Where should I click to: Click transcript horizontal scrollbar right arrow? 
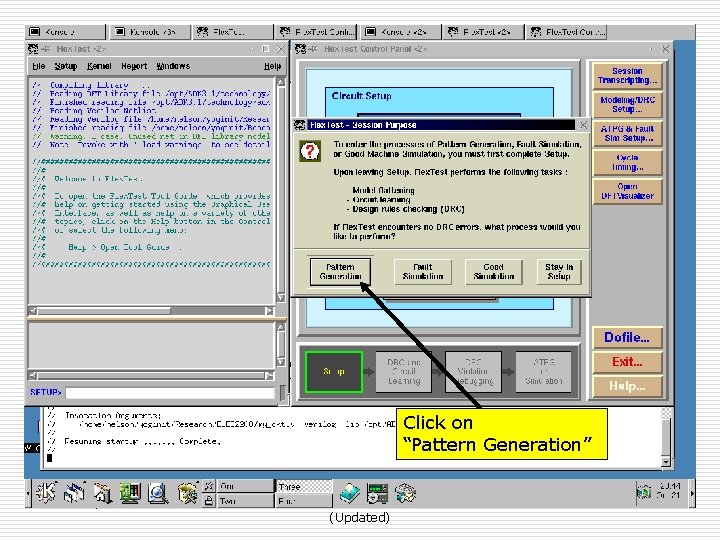click(x=269, y=311)
